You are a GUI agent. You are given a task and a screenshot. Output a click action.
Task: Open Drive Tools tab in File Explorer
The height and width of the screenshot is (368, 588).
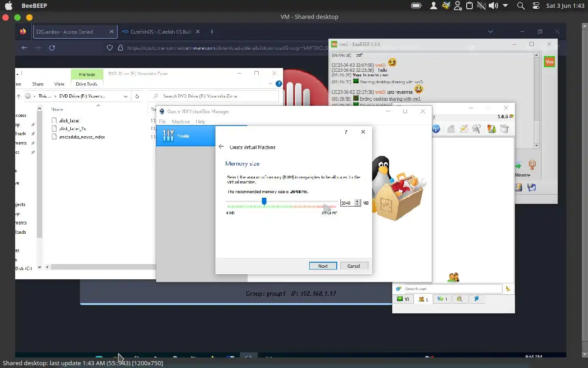click(86, 84)
